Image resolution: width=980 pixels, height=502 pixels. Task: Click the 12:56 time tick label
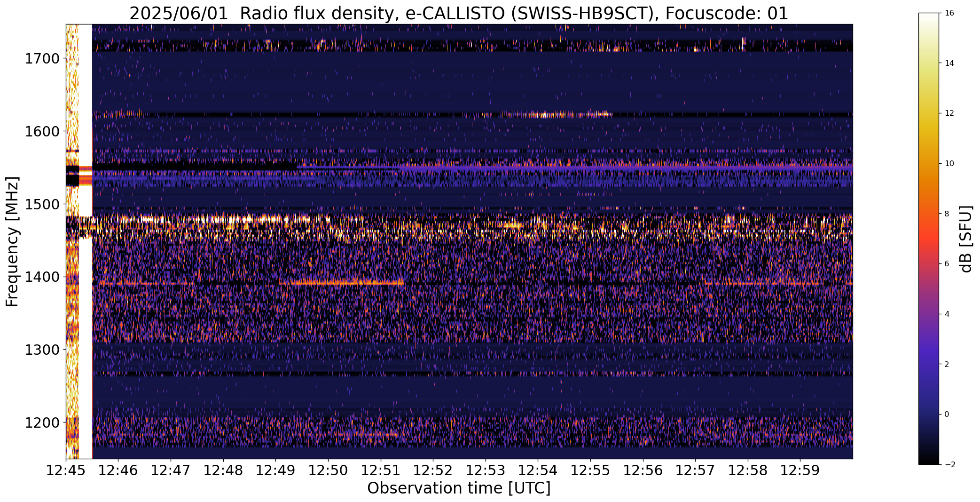coord(643,470)
